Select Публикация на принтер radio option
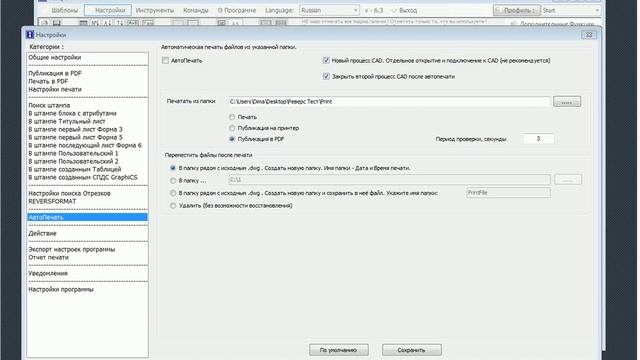 click(232, 128)
